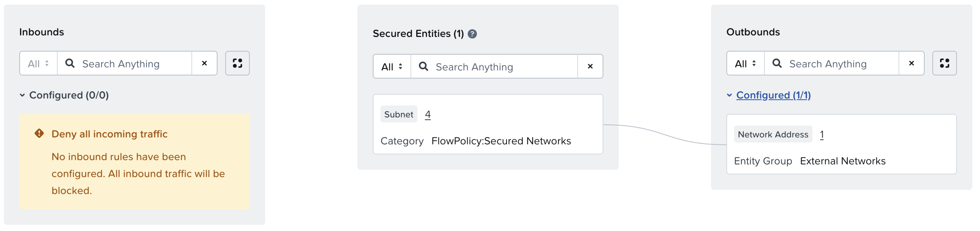Click the Secured Entities help question mark icon
This screenshot has height=231, width=980.
[x=472, y=34]
